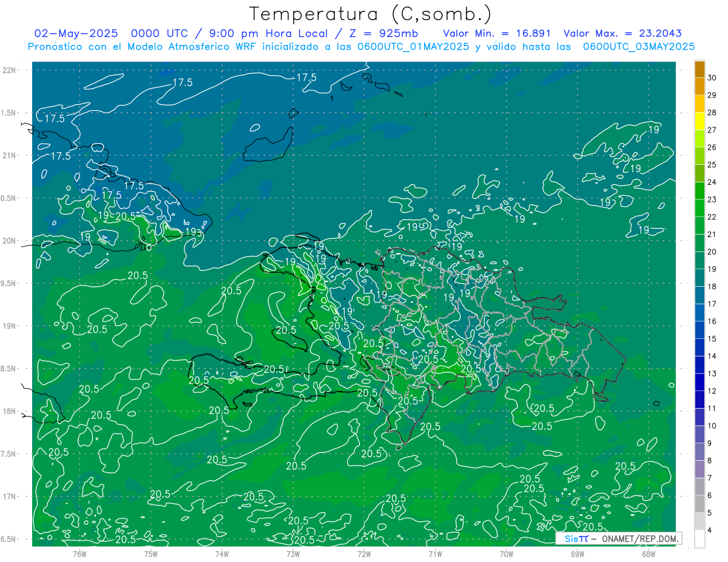728x562 pixels.
Task: Click the 24 label on the color scale
Action: click(713, 182)
